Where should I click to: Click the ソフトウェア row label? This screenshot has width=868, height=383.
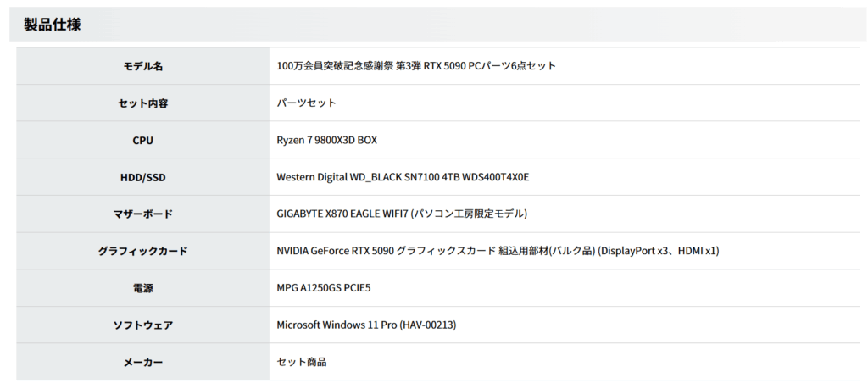(x=142, y=325)
